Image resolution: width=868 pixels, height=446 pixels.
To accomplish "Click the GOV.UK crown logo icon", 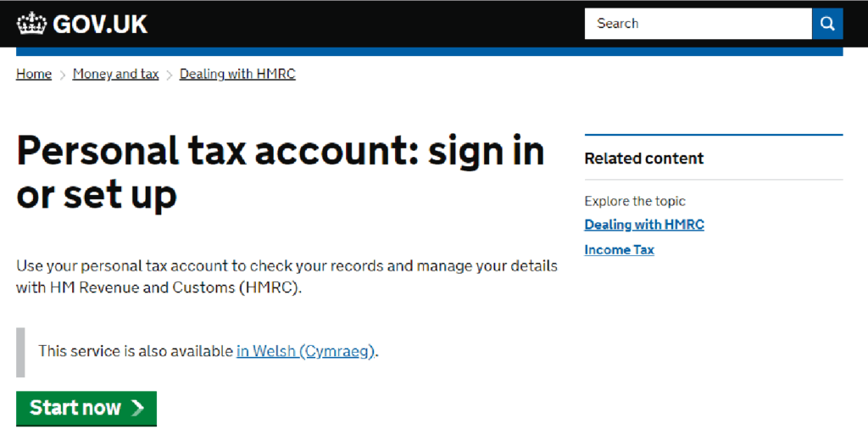I will [32, 24].
